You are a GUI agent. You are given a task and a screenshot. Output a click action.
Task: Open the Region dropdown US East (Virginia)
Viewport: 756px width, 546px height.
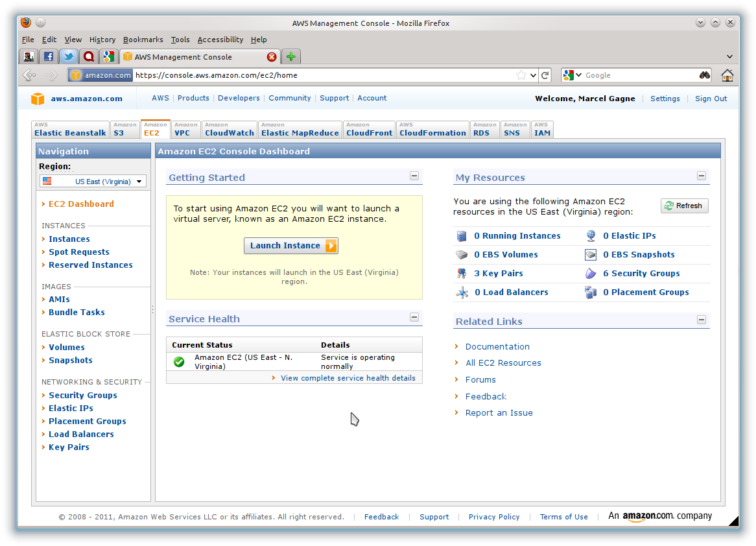pos(93,182)
